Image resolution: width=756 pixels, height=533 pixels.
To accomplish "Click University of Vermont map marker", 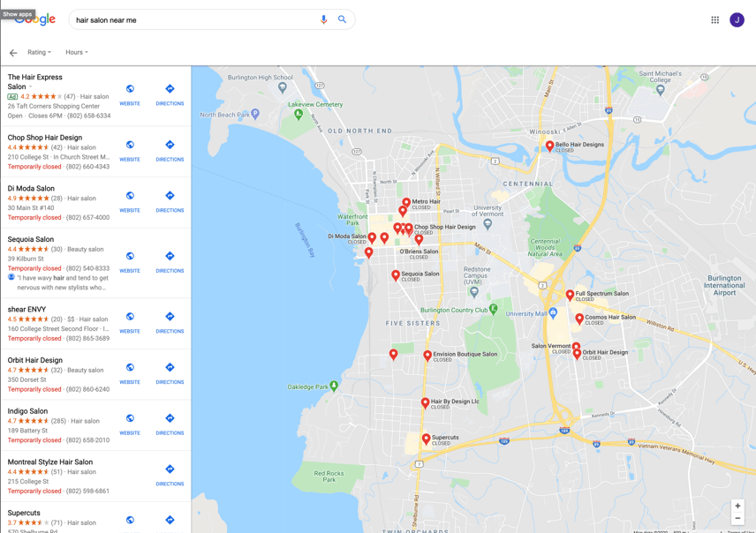I will pyautogui.click(x=488, y=224).
